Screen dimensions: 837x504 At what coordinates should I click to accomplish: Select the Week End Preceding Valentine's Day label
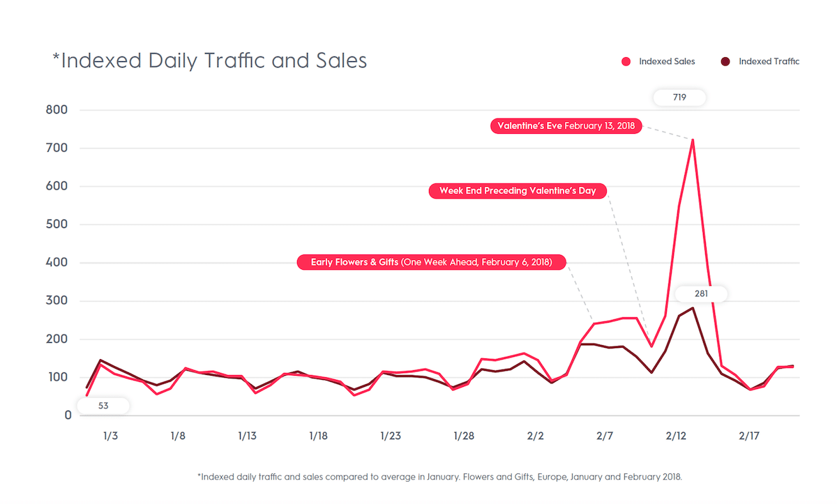(x=518, y=190)
